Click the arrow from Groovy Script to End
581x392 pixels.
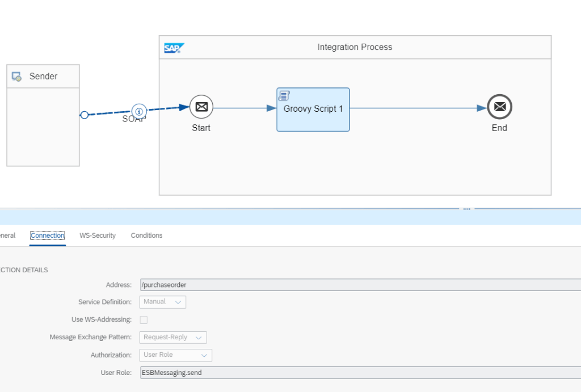417,108
